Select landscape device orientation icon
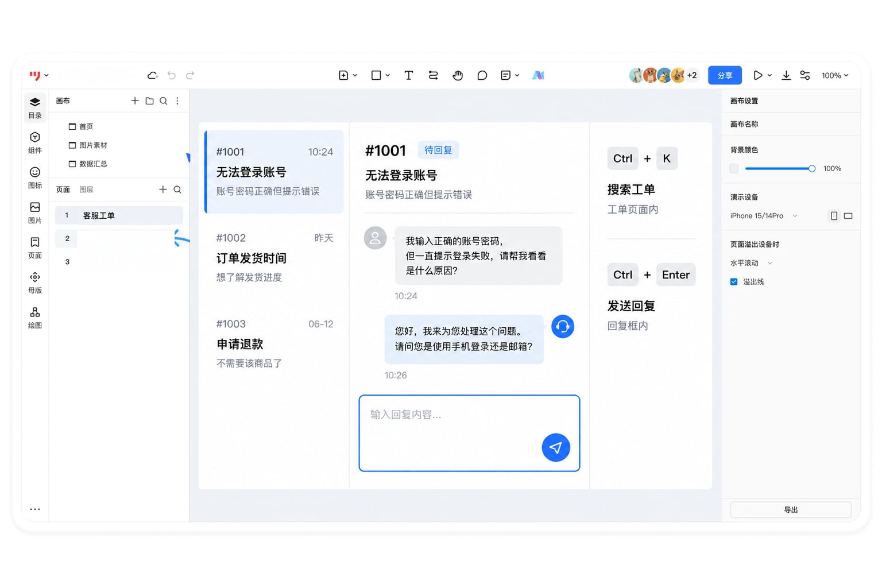The image size is (882, 588). pyautogui.click(x=848, y=216)
